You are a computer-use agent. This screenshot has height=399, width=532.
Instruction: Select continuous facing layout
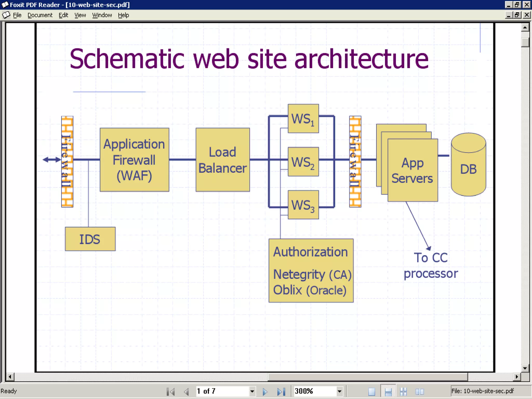tap(403, 391)
